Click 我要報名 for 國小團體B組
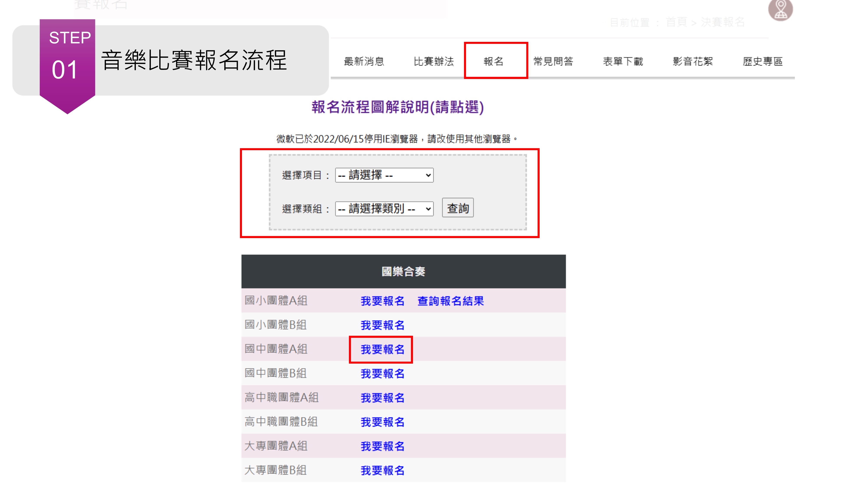This screenshot has width=868, height=488. [382, 325]
